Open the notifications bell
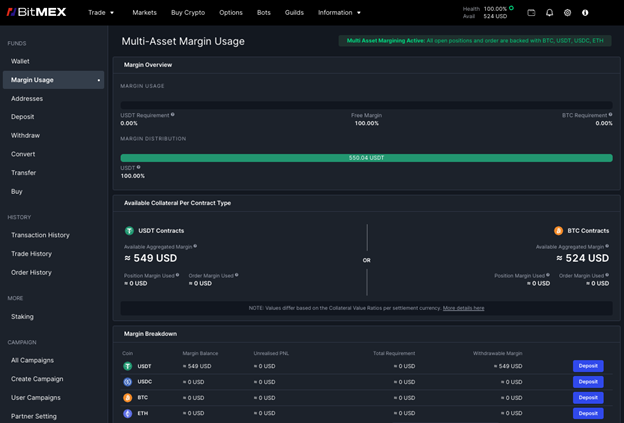Screen dimensions: 624x423 coord(550,13)
